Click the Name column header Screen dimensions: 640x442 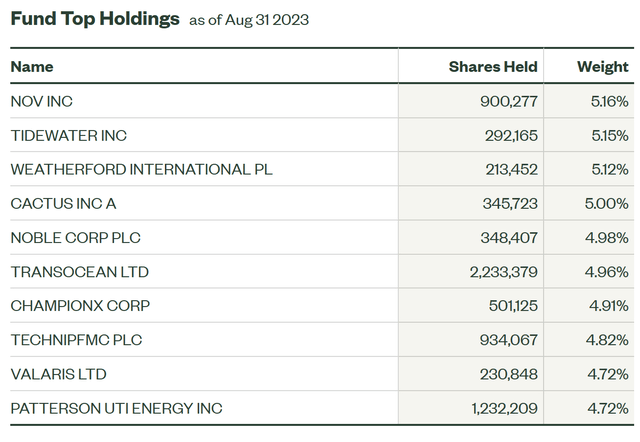pos(32,67)
